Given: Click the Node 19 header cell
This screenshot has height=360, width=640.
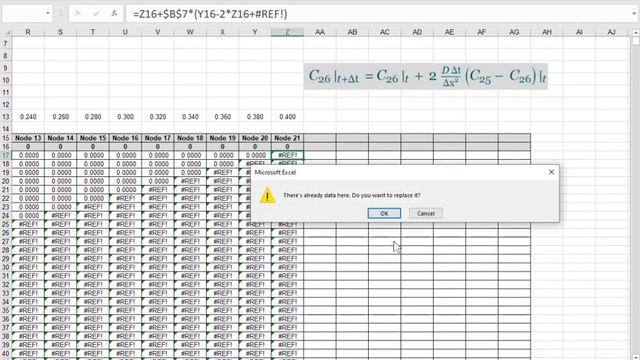Looking at the screenshot, I should (x=222, y=138).
